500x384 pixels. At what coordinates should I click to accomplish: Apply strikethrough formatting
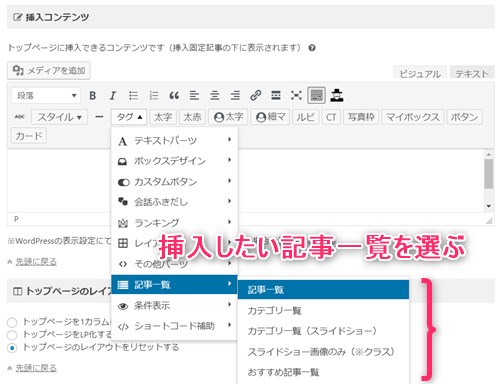(x=20, y=117)
